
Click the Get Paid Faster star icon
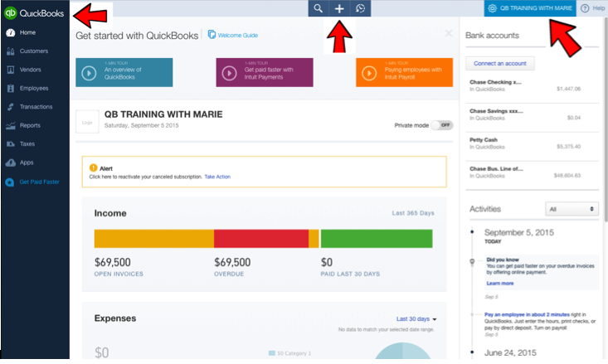[x=10, y=182]
